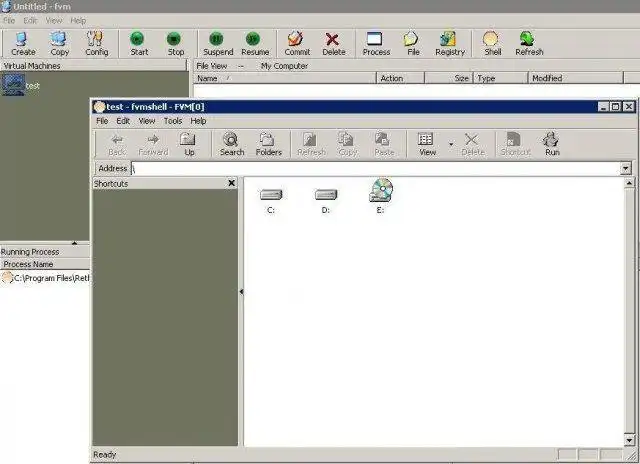Click the File toolbar icon in fvm
Image resolution: width=640 pixels, height=464 pixels.
413,44
